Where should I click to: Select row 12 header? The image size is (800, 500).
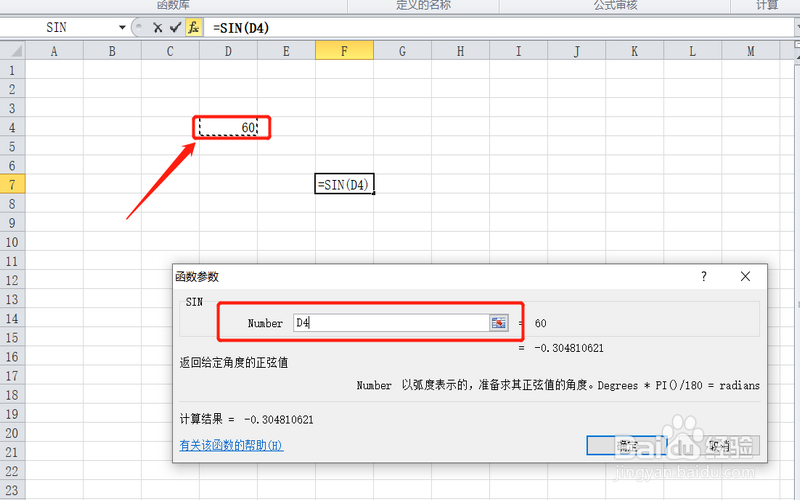click(12, 280)
